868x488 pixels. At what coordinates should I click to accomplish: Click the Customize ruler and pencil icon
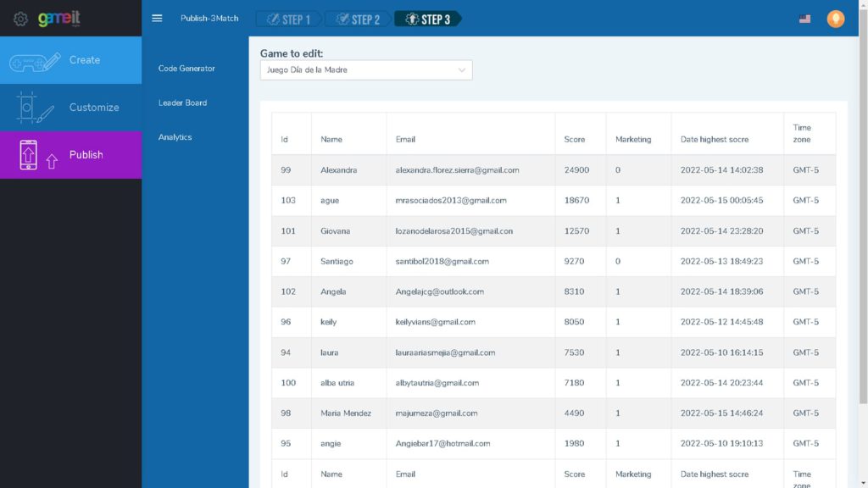[35, 108]
